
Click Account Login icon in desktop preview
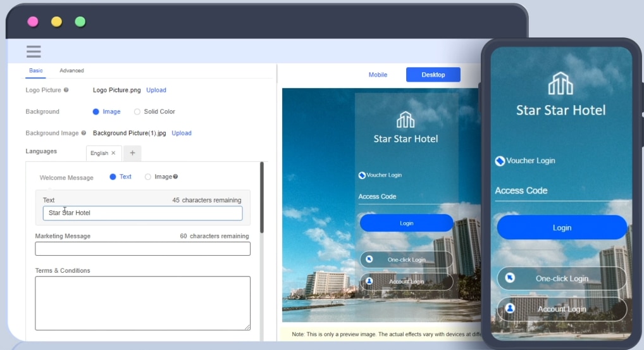(x=369, y=281)
